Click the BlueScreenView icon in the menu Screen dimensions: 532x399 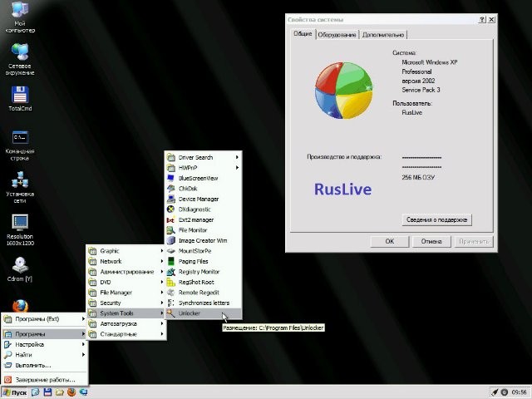click(x=171, y=178)
